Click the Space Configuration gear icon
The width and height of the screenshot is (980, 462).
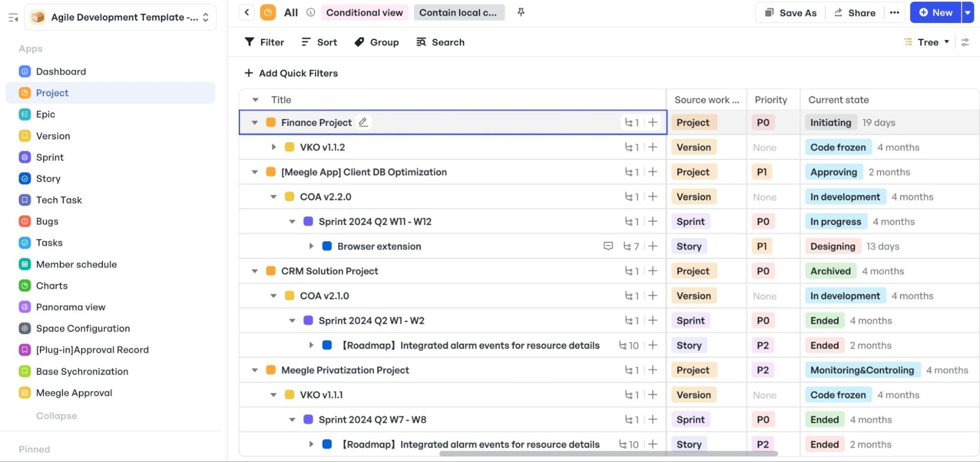[25, 329]
